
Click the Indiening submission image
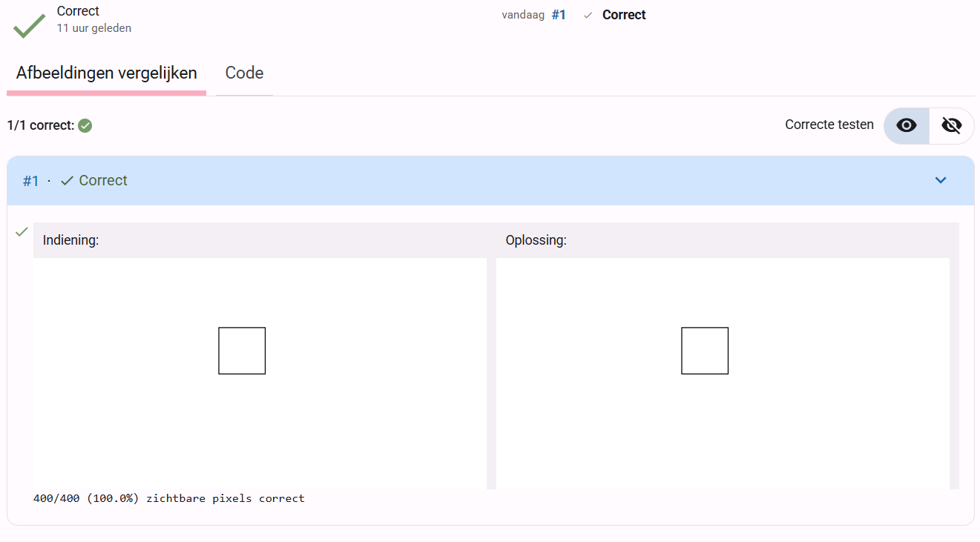[260, 374]
